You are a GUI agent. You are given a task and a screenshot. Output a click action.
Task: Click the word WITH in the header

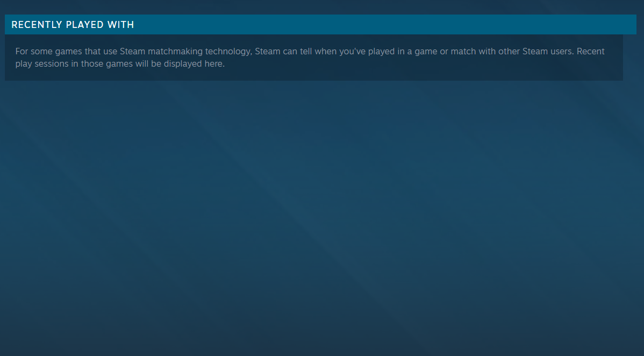[121, 25]
